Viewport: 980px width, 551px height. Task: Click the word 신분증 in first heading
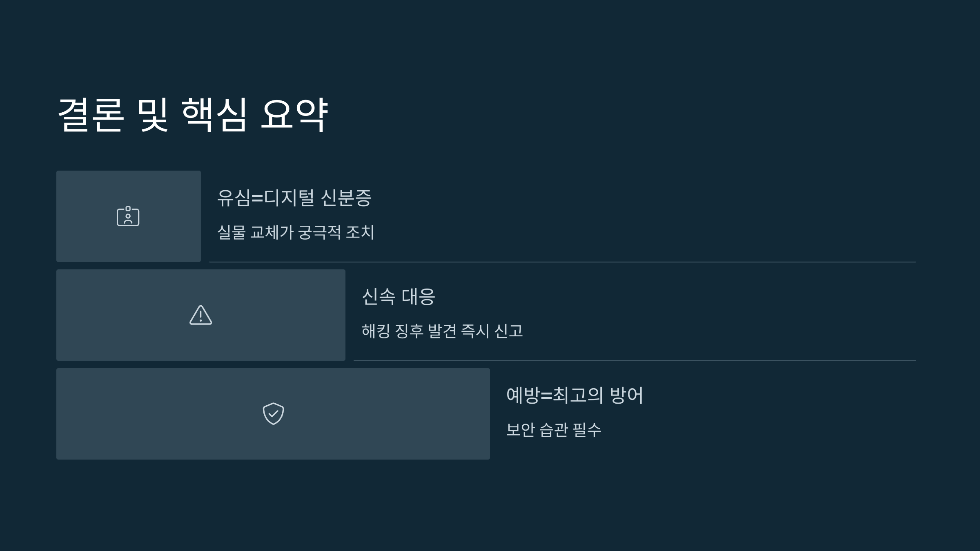(346, 198)
